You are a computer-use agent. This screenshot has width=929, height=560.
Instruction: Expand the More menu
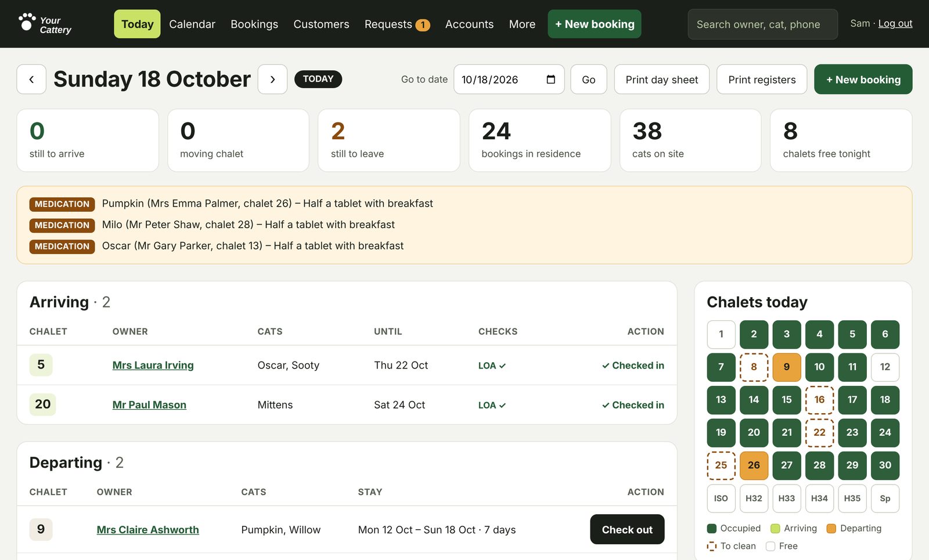click(522, 24)
